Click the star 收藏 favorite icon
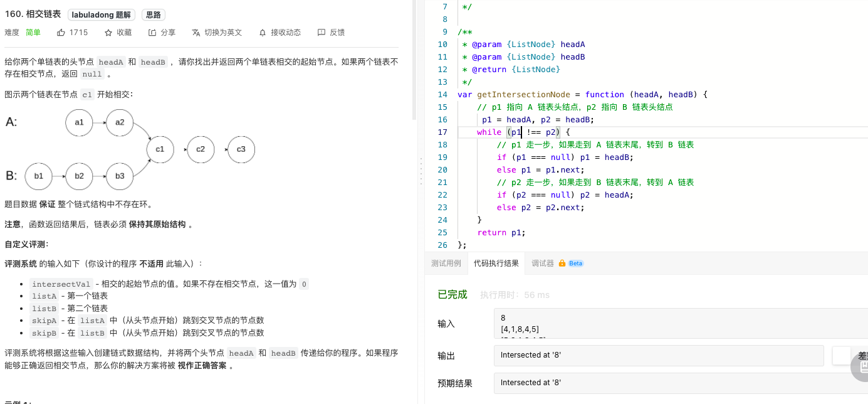 [x=108, y=33]
